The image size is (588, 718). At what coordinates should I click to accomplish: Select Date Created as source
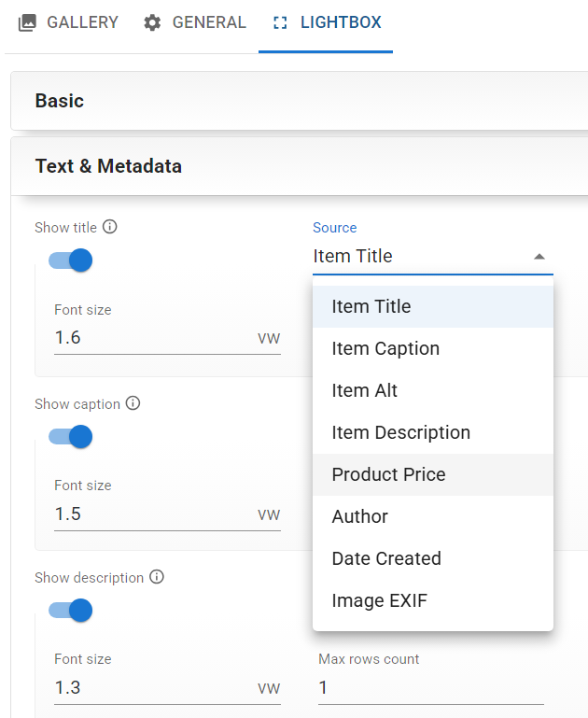[386, 558]
